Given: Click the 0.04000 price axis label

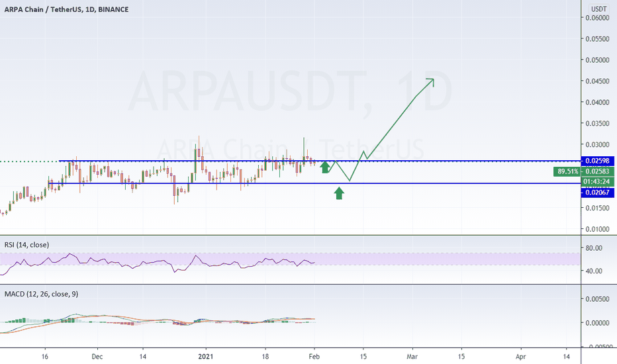Looking at the screenshot, I should (x=597, y=103).
